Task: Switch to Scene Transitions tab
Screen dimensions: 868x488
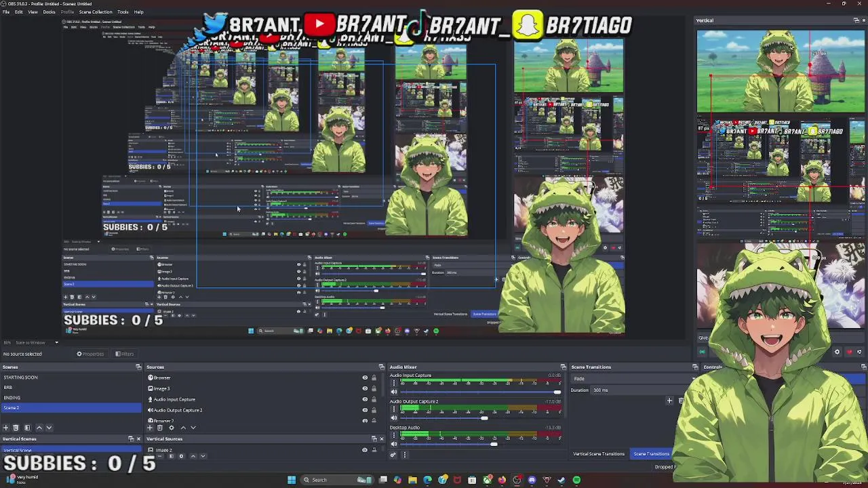Action: click(x=651, y=454)
